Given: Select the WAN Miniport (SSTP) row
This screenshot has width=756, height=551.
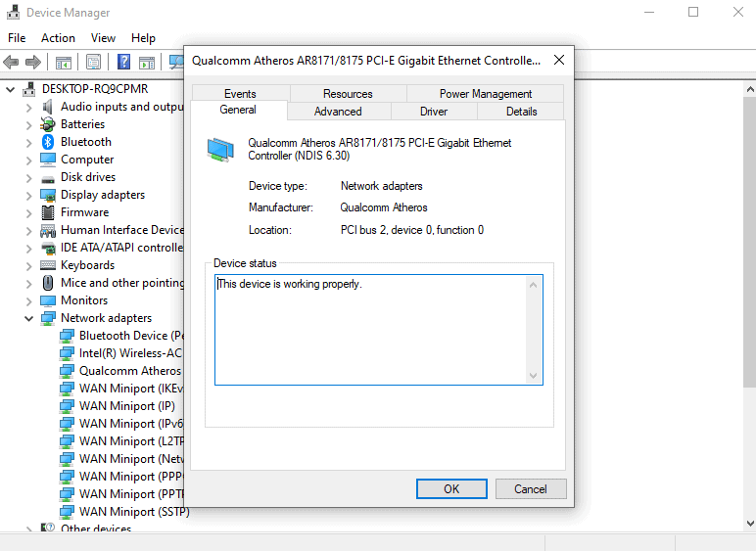Looking at the screenshot, I should point(124,512).
